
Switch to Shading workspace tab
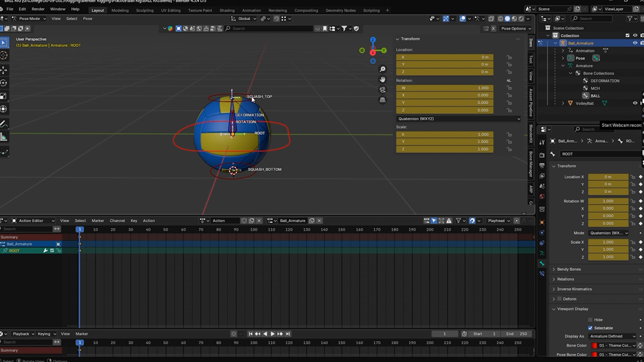(x=227, y=10)
